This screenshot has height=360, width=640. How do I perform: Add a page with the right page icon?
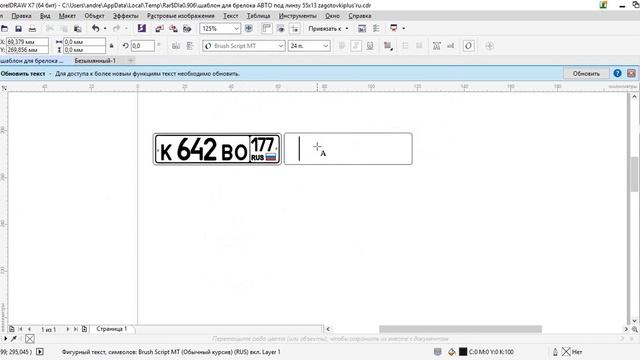tap(84, 329)
